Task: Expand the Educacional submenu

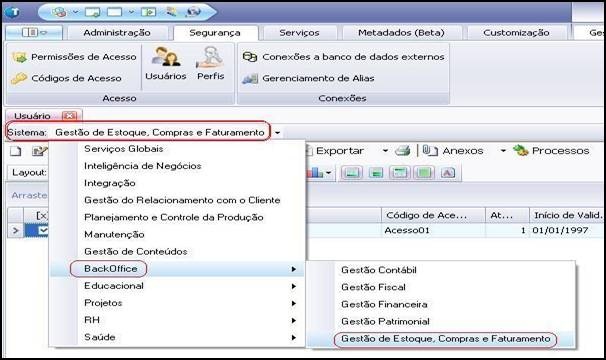Action: (x=177, y=286)
